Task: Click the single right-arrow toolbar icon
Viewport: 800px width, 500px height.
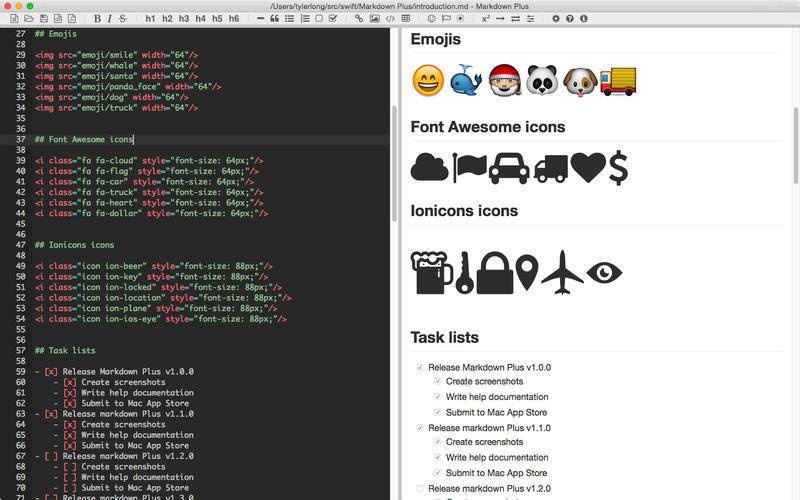Action: [501, 18]
